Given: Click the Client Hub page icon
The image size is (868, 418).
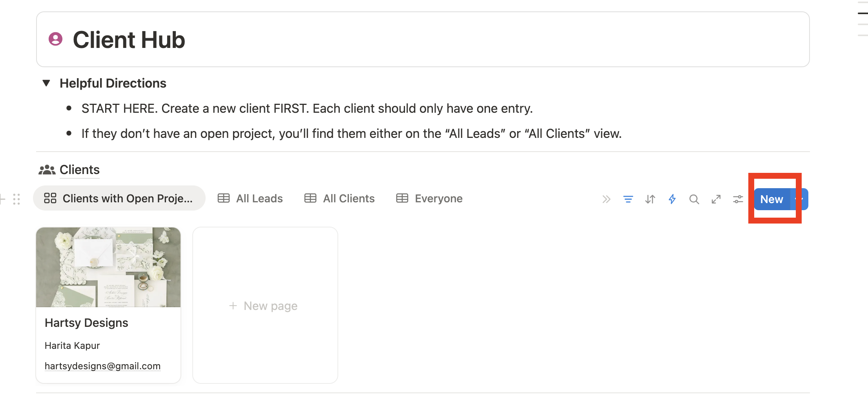Looking at the screenshot, I should pyautogui.click(x=55, y=39).
